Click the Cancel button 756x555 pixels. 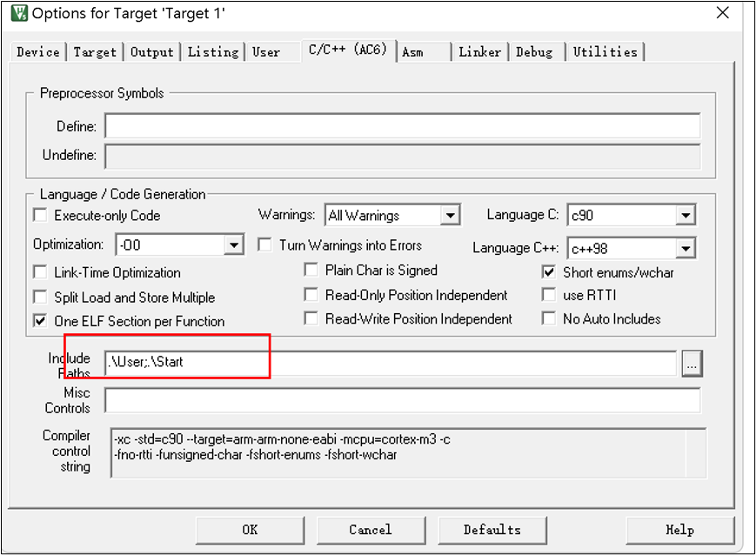(371, 530)
